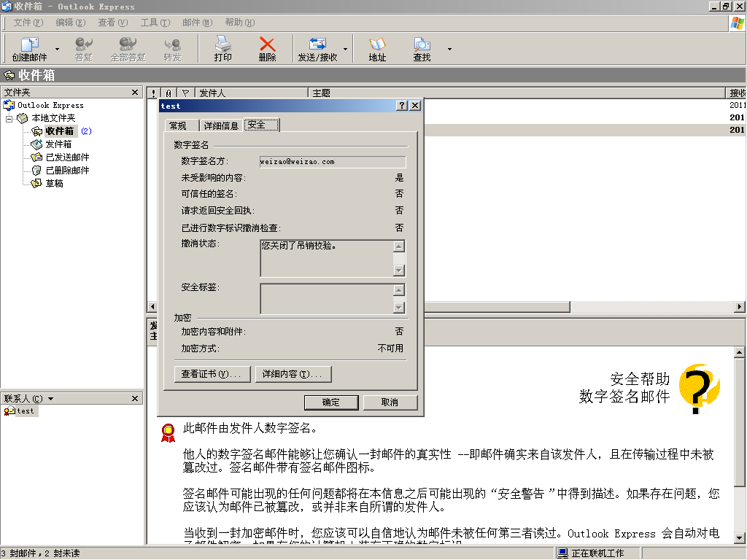The height and width of the screenshot is (560, 747).
Task: Sort messages by 主题 column header
Action: coord(516,93)
